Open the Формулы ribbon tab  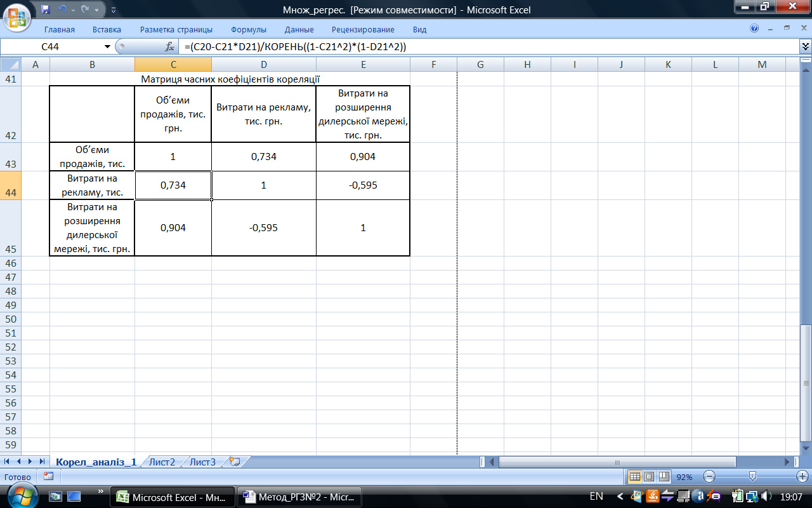coord(249,29)
